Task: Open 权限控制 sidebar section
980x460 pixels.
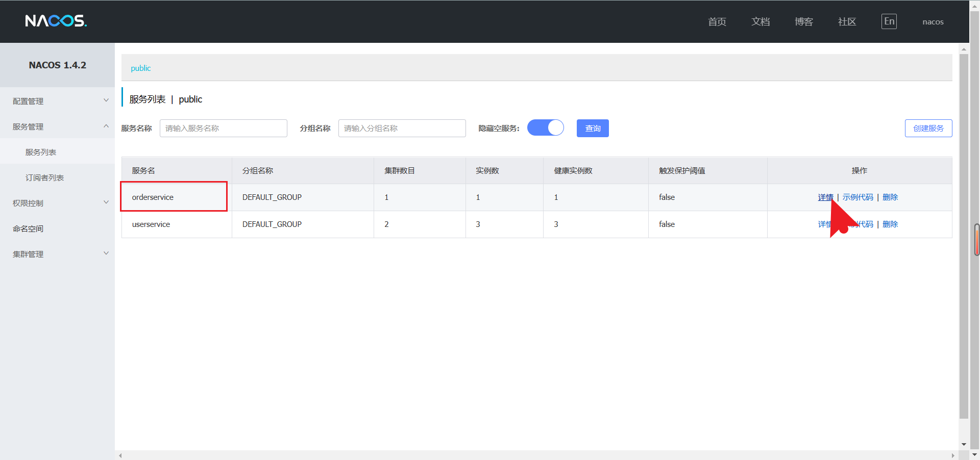Action: tap(28, 203)
